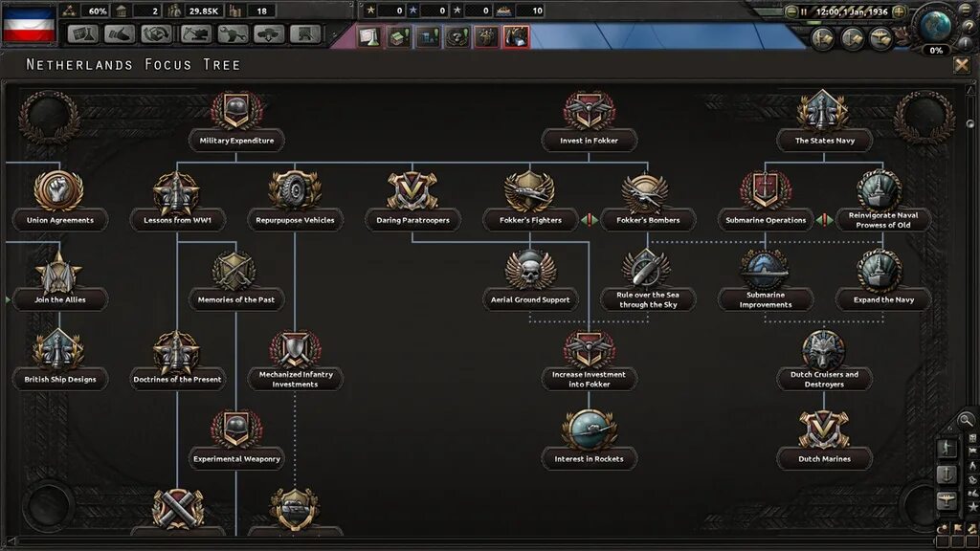
Task: Click the vertical focus tree scrollbar
Action: click(x=970, y=123)
